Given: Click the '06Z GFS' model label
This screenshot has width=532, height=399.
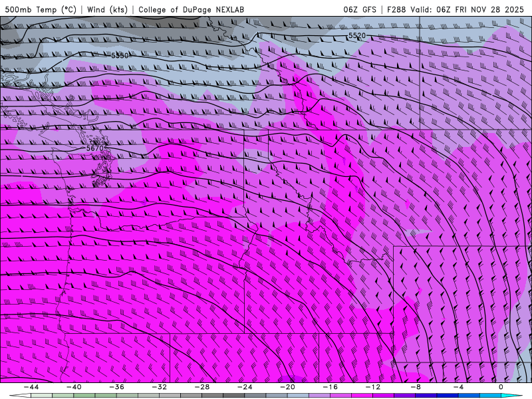Looking at the screenshot, I should (360, 9).
